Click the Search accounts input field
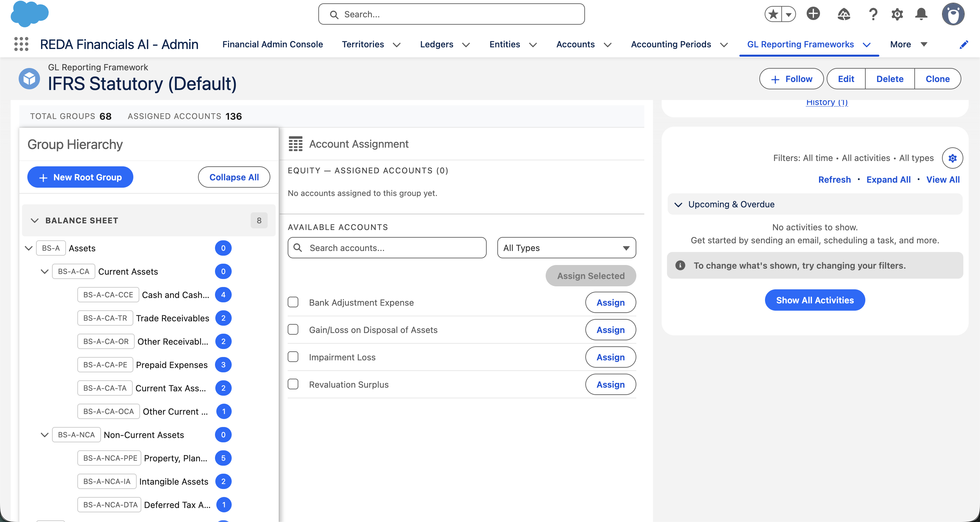The height and width of the screenshot is (522, 980). [x=387, y=248]
